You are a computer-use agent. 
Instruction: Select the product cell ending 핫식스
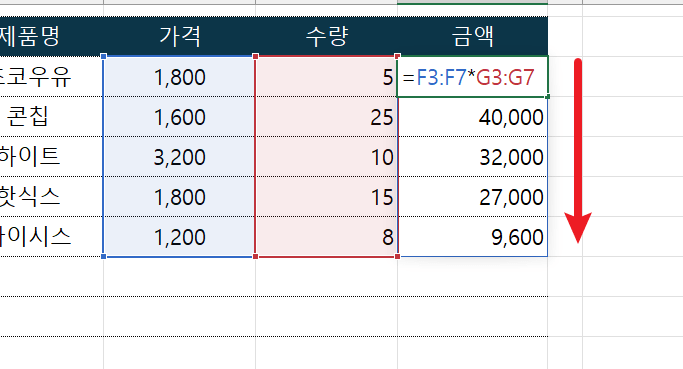51,197
